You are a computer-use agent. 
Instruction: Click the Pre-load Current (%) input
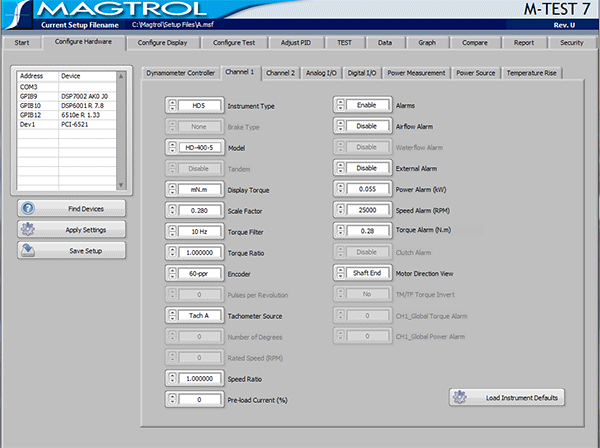(x=199, y=399)
